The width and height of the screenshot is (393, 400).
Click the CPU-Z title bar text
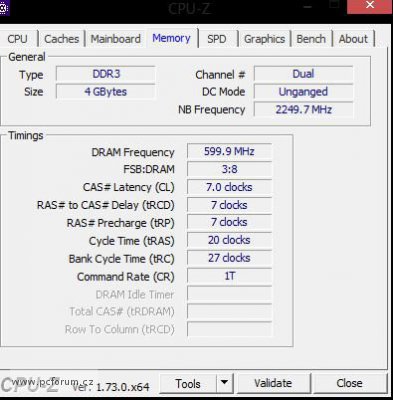click(189, 9)
